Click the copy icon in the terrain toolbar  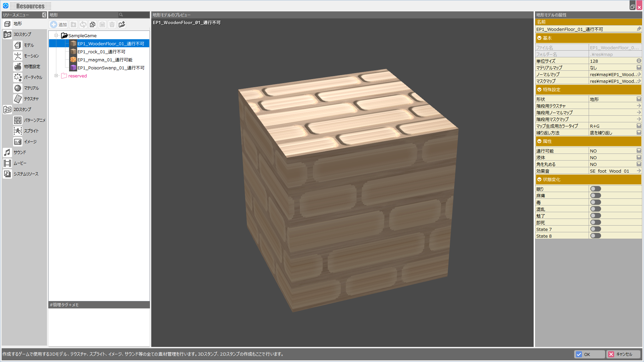point(93,24)
